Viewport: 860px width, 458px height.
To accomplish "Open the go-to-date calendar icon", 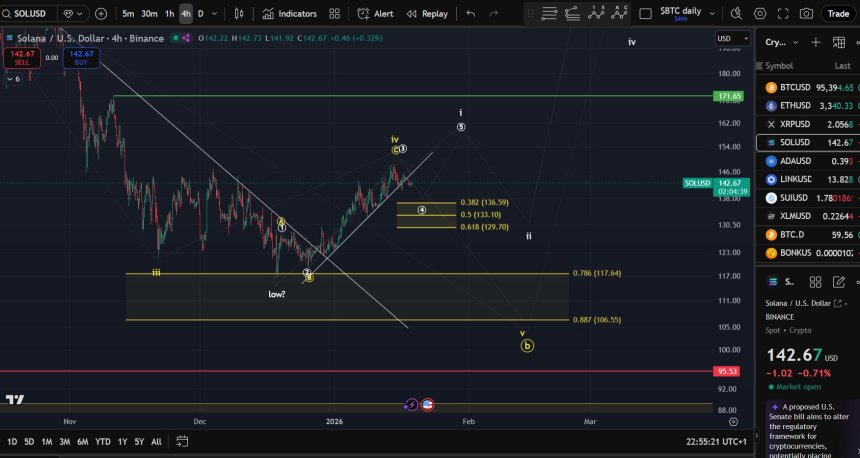I will 182,441.
